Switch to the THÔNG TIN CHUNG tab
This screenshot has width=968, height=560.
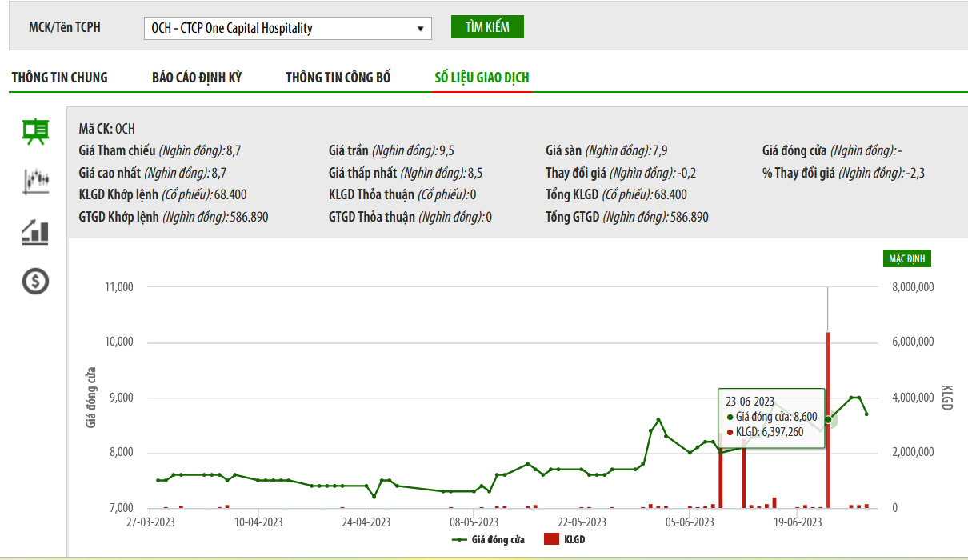tap(59, 78)
